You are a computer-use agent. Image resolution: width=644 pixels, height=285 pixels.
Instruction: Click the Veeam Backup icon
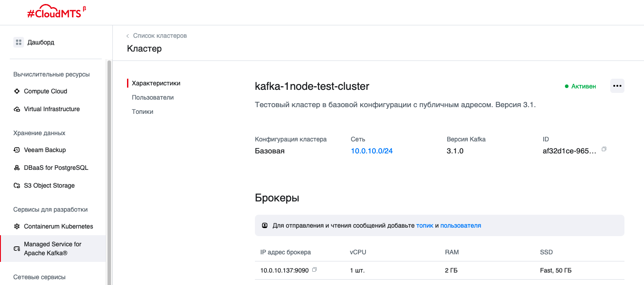click(x=17, y=150)
